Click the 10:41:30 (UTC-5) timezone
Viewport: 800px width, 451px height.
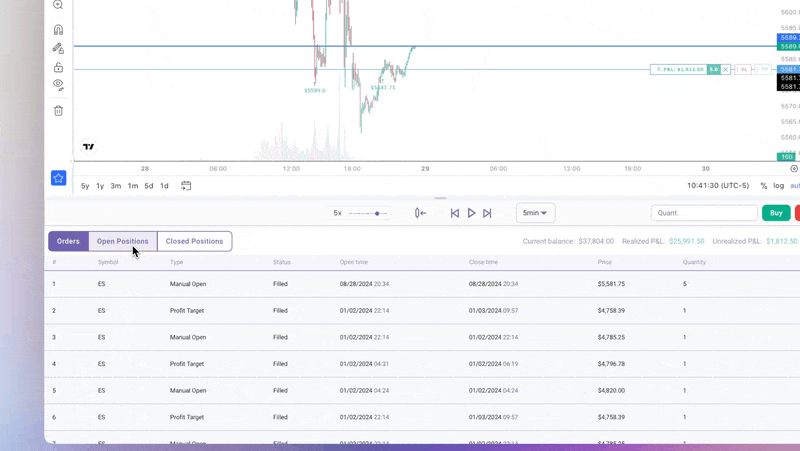[x=718, y=186]
